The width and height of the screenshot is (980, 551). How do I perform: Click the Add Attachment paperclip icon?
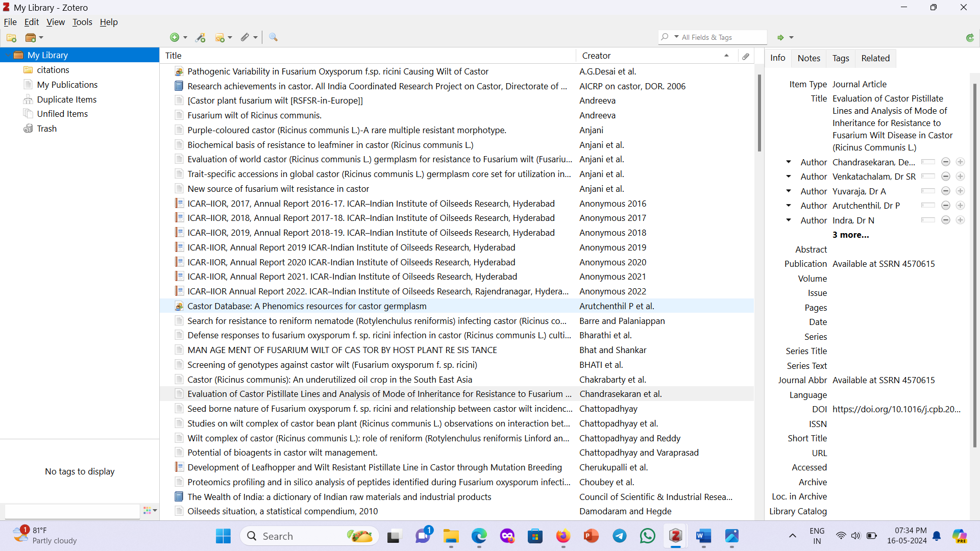point(246,37)
